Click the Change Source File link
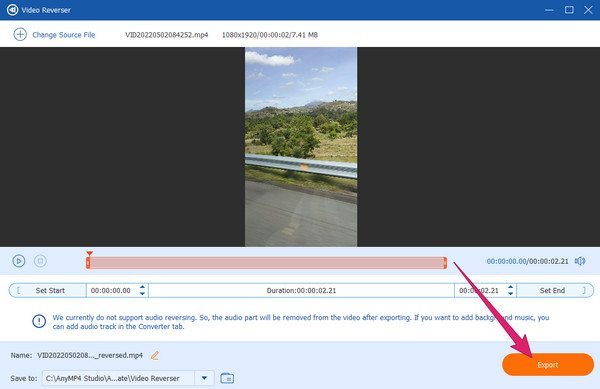Viewport: 600px width, 389px height. pyautogui.click(x=64, y=35)
